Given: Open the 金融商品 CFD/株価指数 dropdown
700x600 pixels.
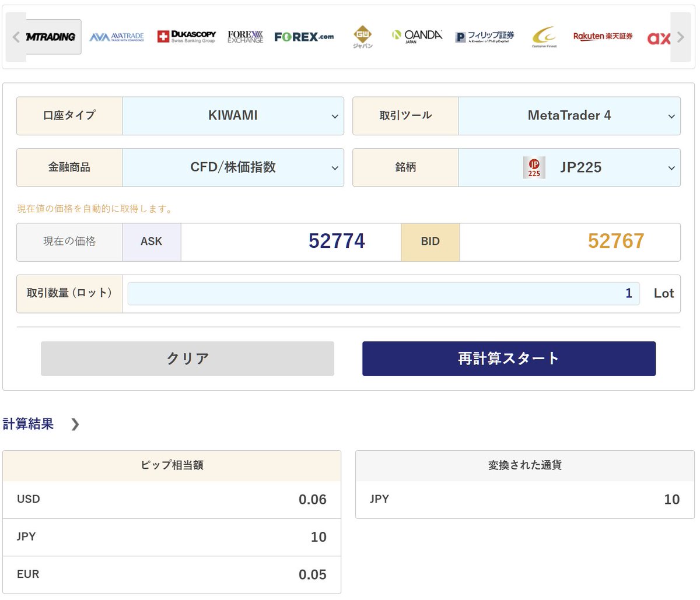Looking at the screenshot, I should 233,167.
